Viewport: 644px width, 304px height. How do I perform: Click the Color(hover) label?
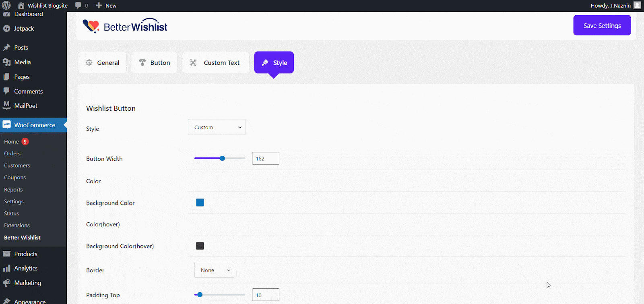103,224
